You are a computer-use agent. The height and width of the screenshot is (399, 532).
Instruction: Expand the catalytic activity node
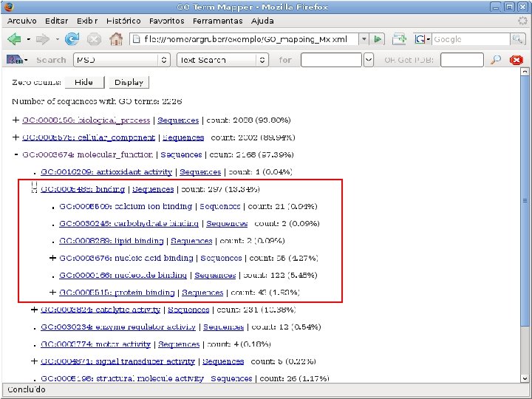coord(34,310)
